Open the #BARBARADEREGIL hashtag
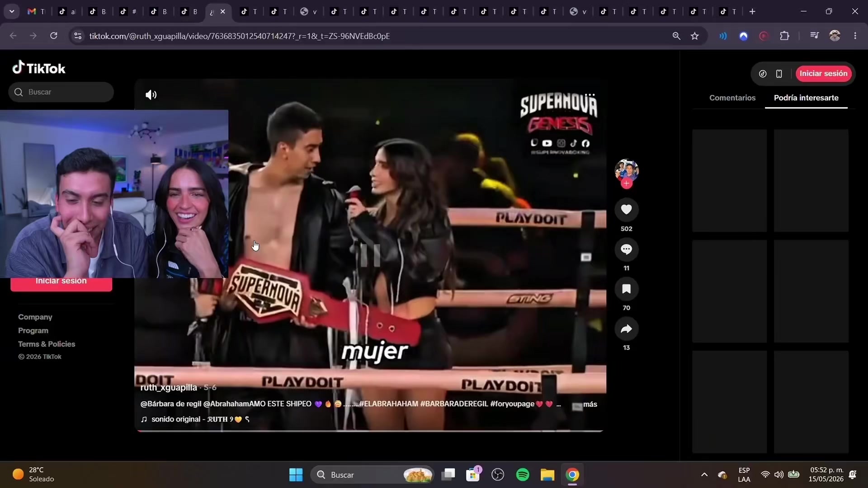This screenshot has height=488, width=868. pos(454,404)
